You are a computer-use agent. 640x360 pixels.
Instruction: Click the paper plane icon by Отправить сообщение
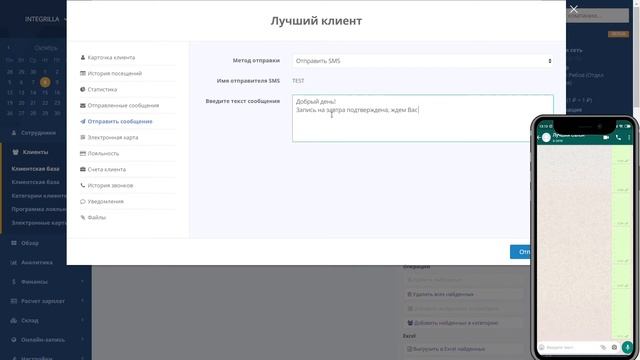point(83,121)
